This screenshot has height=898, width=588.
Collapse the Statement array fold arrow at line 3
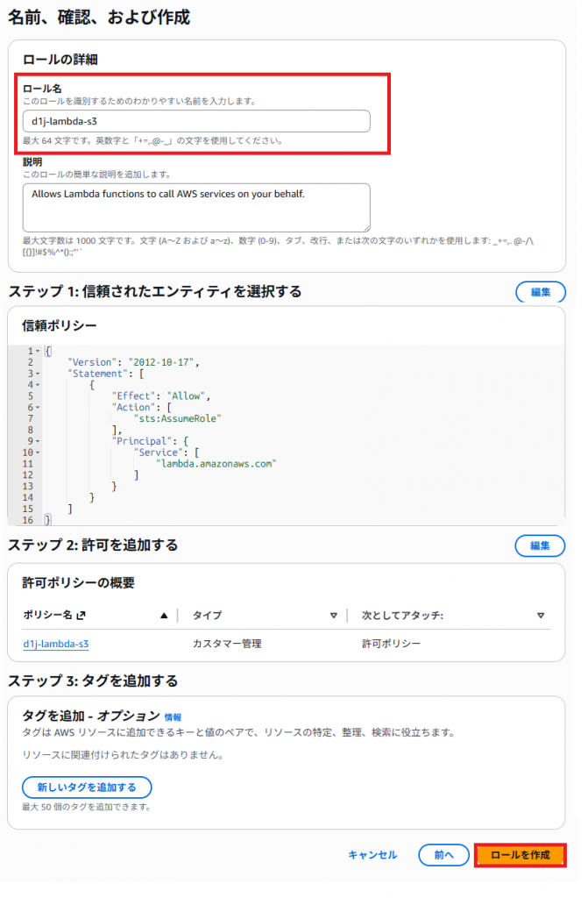point(39,374)
